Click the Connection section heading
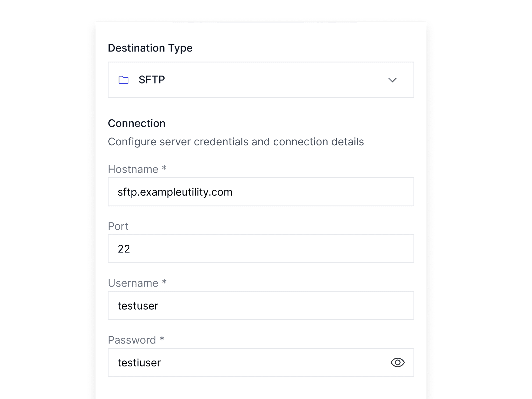Image resolution: width=532 pixels, height=399 pixels. click(x=136, y=123)
